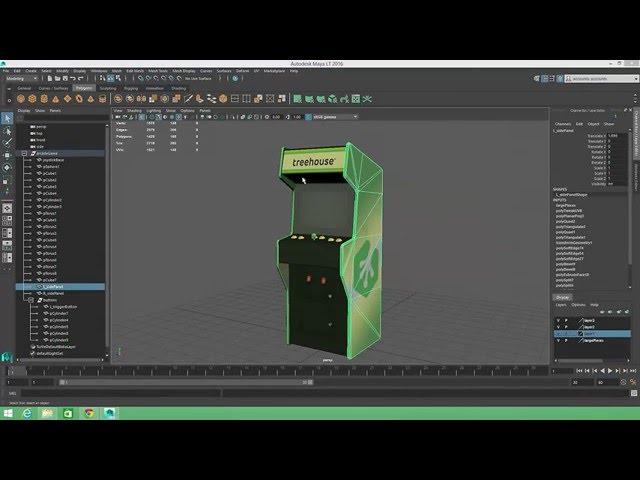Switch to single perspective view layout
640x480 pixels.
tap(7, 208)
